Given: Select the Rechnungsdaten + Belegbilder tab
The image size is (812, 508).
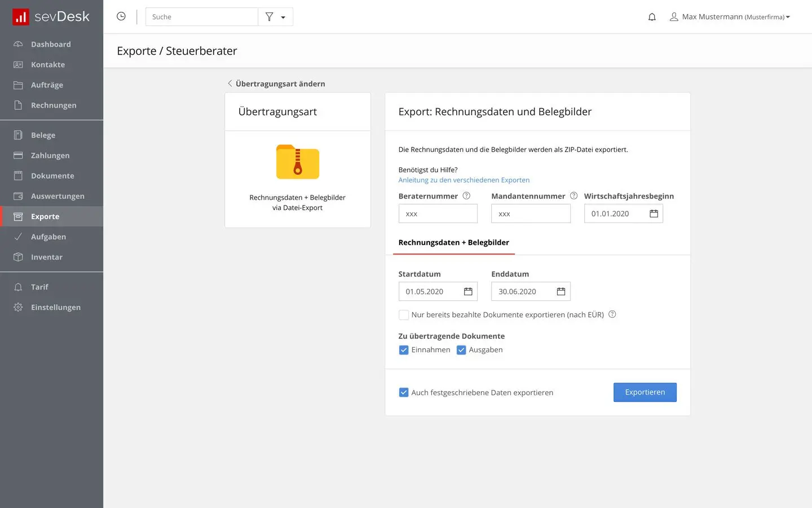Looking at the screenshot, I should tap(454, 243).
